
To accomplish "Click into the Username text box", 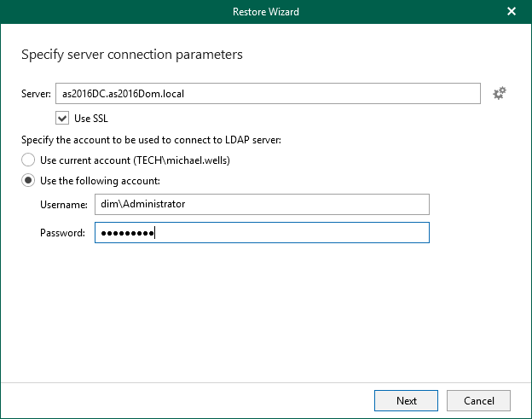I will click(262, 204).
